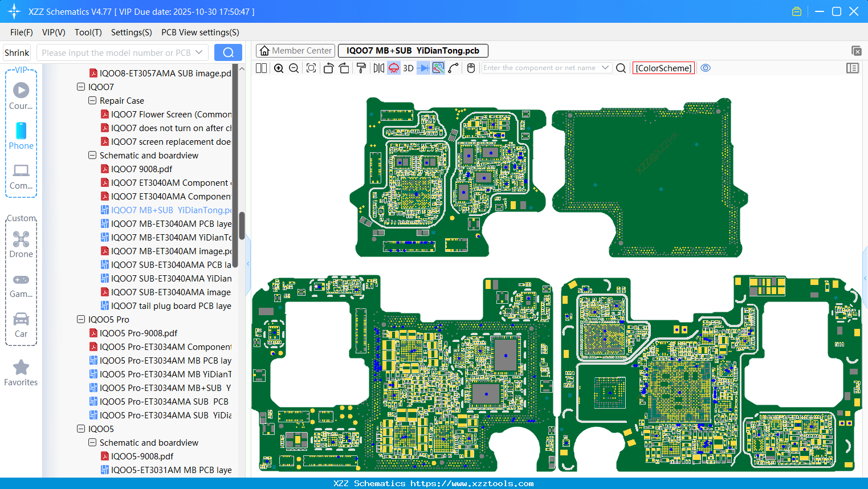Select the Computer category in sidebar

pyautogui.click(x=21, y=176)
